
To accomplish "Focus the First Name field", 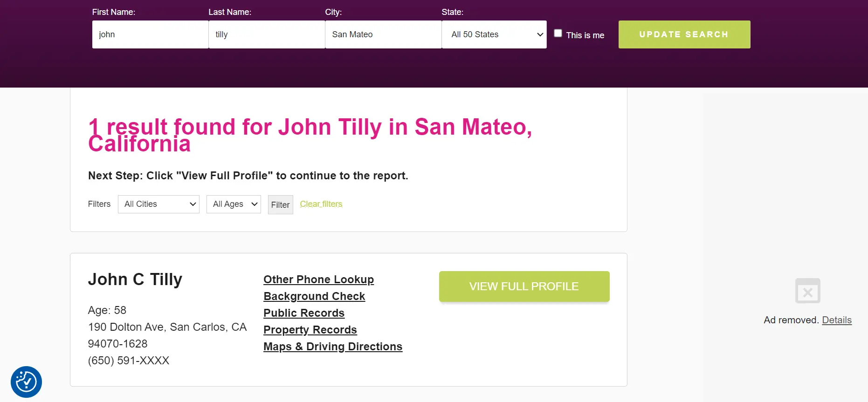I will point(150,34).
